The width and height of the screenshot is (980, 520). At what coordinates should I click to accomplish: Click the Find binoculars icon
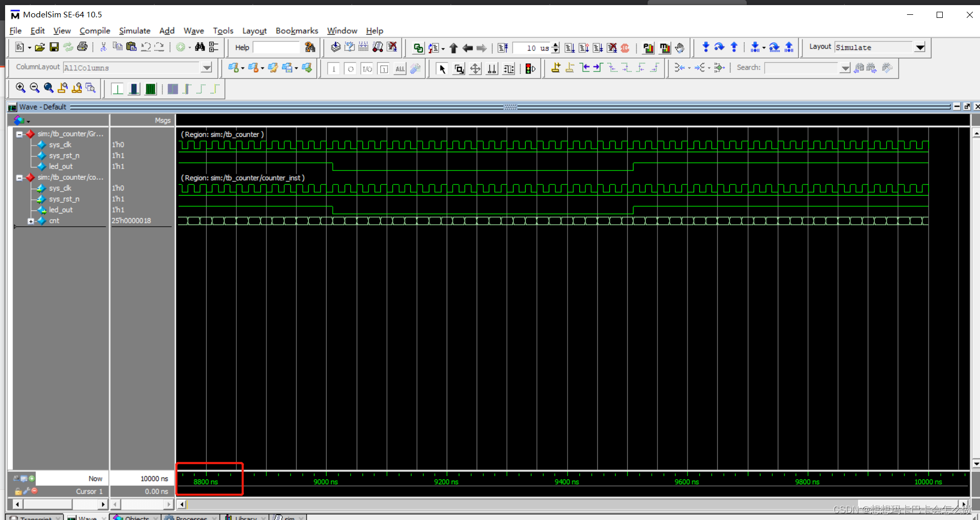[x=200, y=47]
